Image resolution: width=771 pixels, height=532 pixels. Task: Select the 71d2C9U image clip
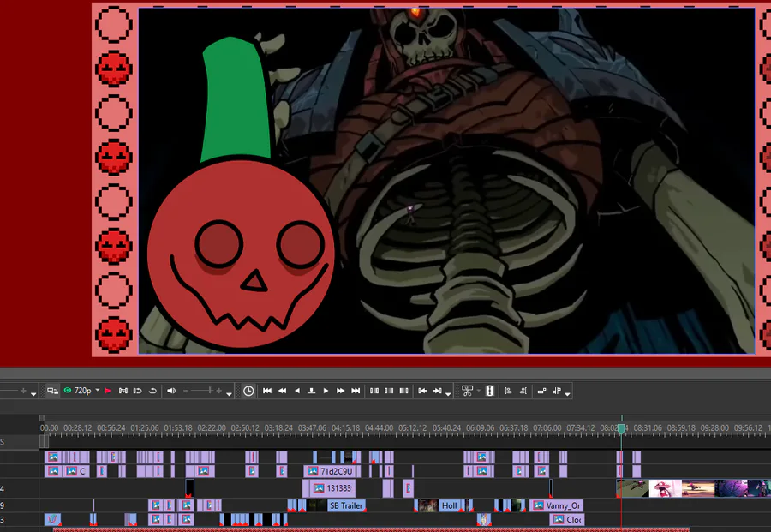332,471
